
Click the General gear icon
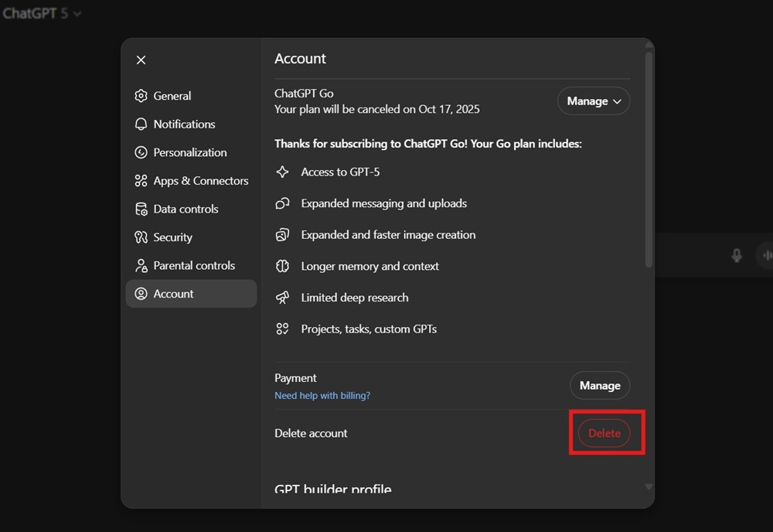coord(141,96)
